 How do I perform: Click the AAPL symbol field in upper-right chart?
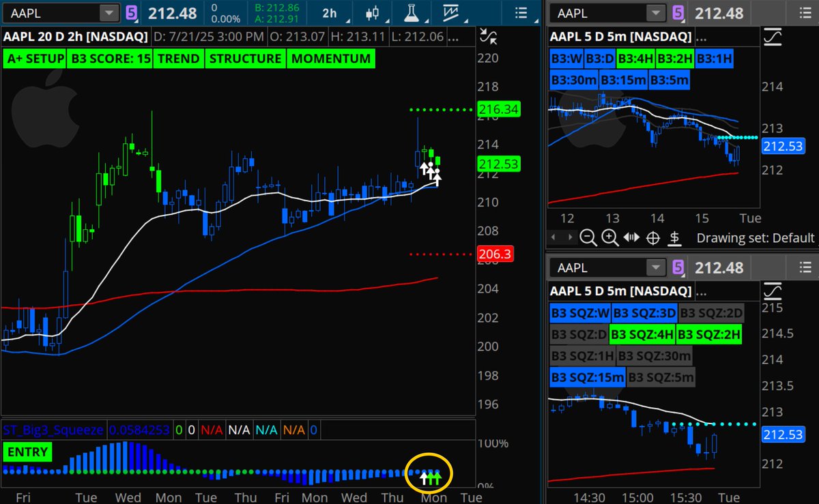[x=599, y=12]
